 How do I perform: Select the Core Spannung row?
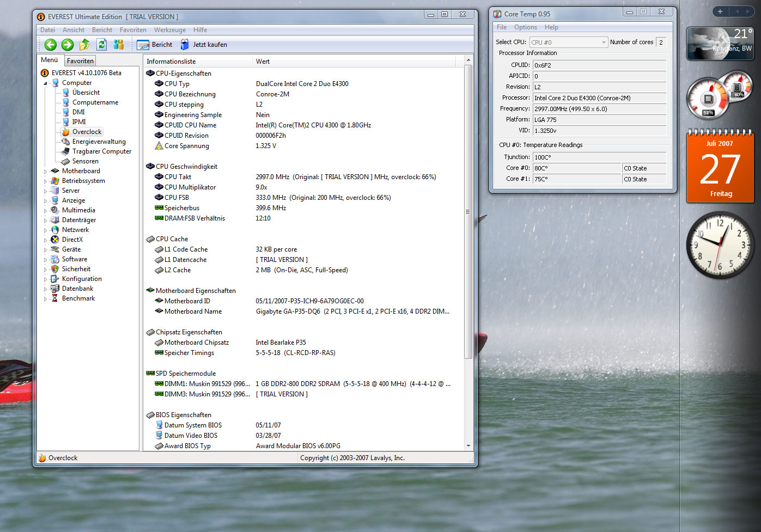(x=303, y=146)
